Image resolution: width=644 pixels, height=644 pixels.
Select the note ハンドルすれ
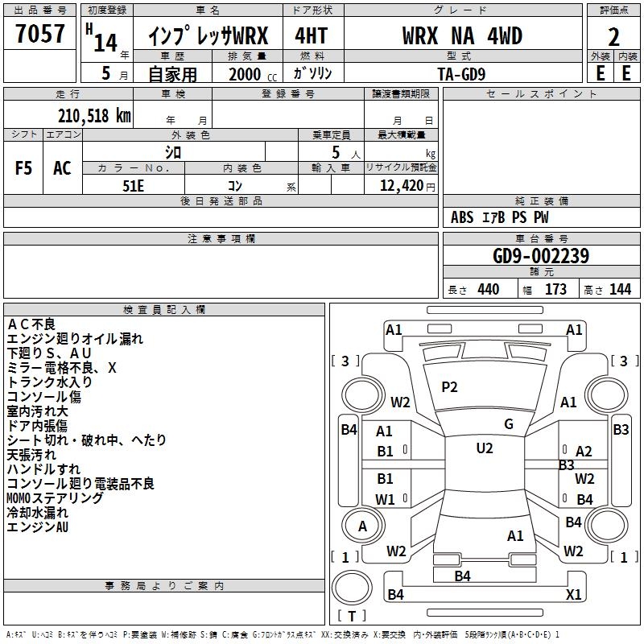pyautogui.click(x=43, y=469)
